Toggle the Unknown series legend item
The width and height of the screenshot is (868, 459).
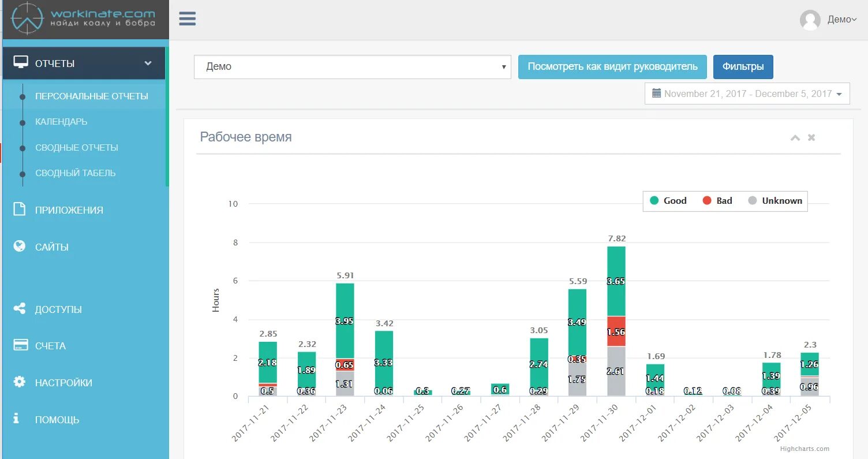775,201
